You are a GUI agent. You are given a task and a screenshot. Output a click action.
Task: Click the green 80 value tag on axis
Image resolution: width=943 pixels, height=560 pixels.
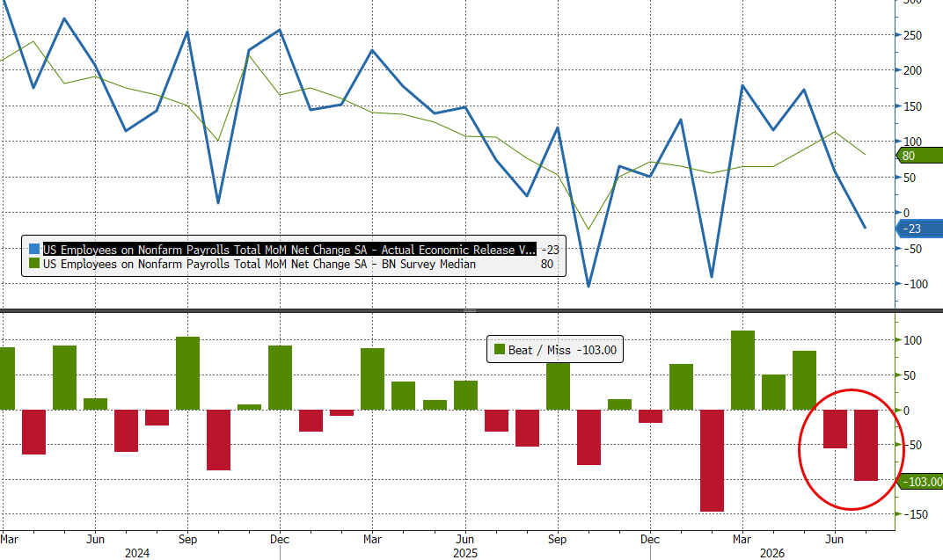pyautogui.click(x=919, y=156)
